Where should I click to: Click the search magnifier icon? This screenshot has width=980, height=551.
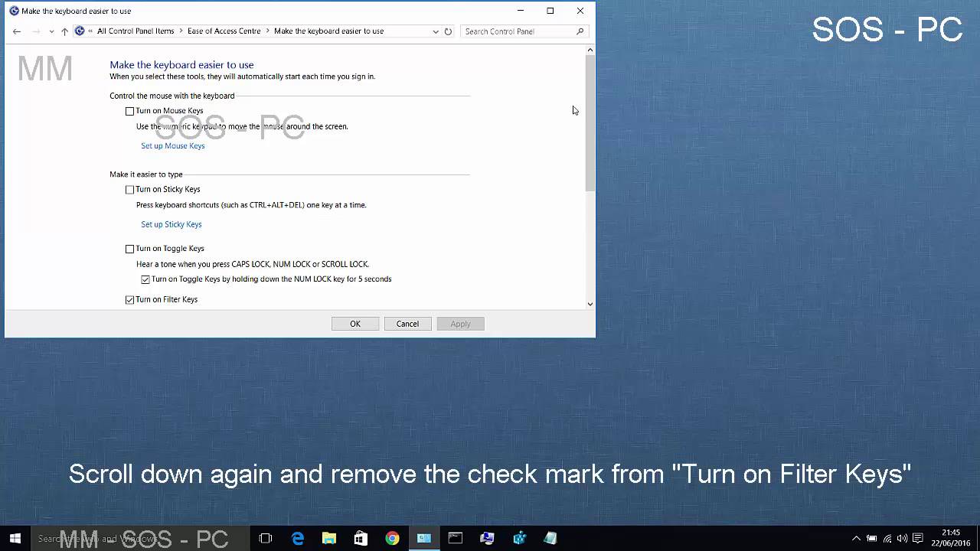coord(580,31)
